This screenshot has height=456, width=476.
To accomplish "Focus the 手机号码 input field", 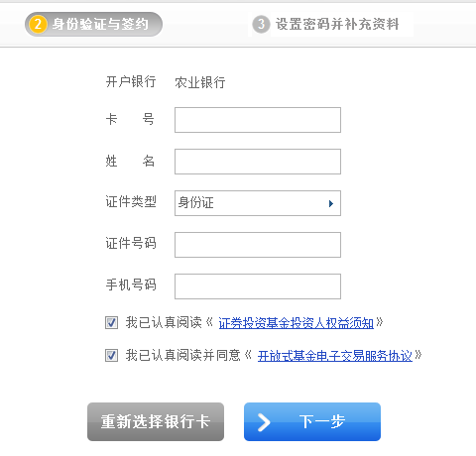I will click(258, 286).
